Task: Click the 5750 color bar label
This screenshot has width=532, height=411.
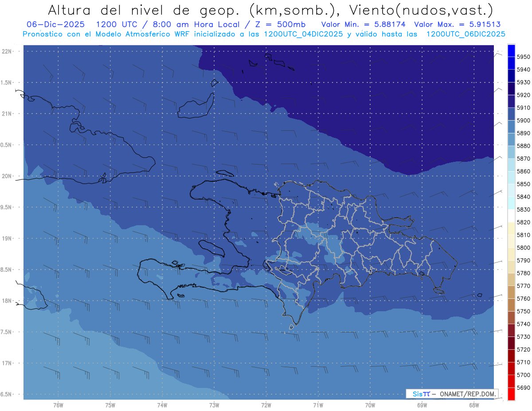Action: 524,311
